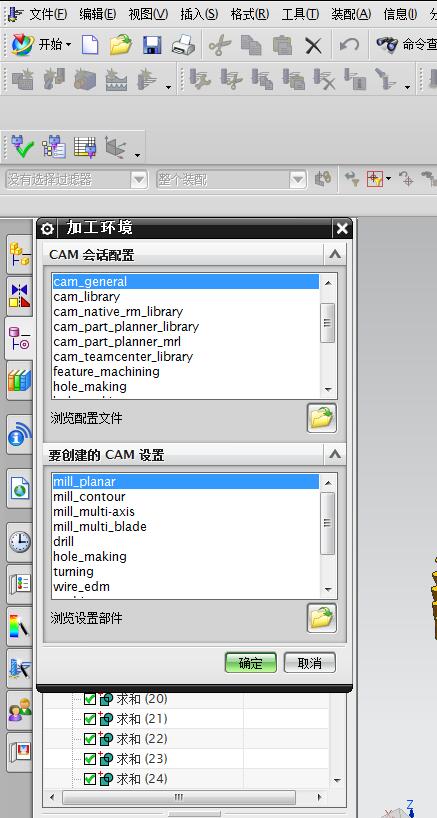Browse setup part folder icon

[321, 618]
